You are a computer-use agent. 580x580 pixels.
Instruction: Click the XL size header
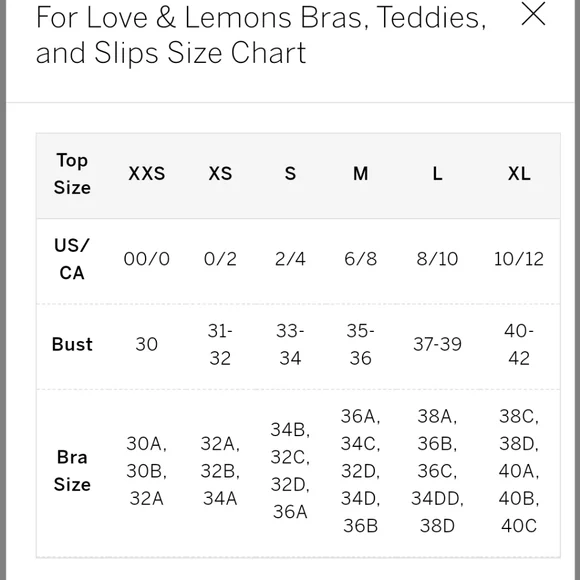(519, 174)
